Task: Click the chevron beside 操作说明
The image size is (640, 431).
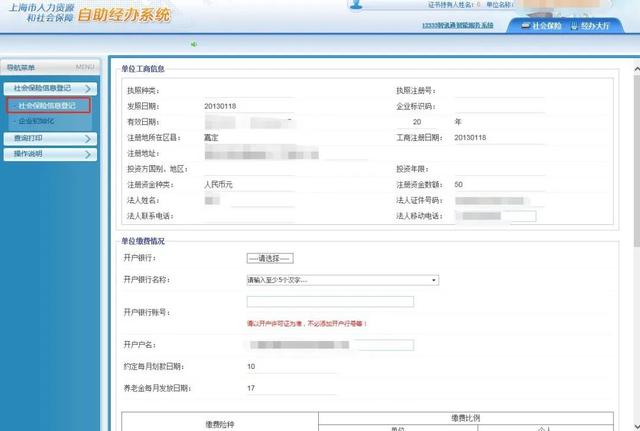Action: tap(88, 154)
